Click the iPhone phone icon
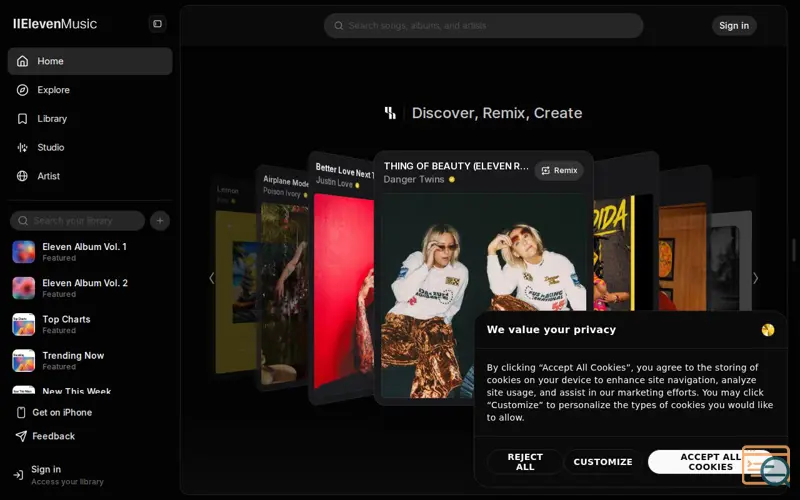Image resolution: width=800 pixels, height=500 pixels. point(21,413)
